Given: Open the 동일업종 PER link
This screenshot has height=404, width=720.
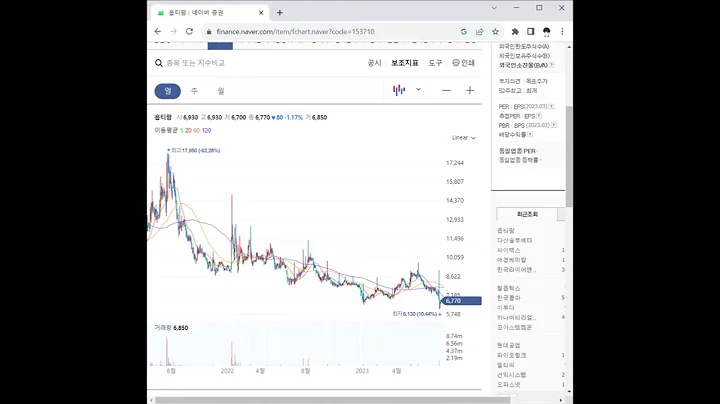Looking at the screenshot, I should click(x=517, y=151).
